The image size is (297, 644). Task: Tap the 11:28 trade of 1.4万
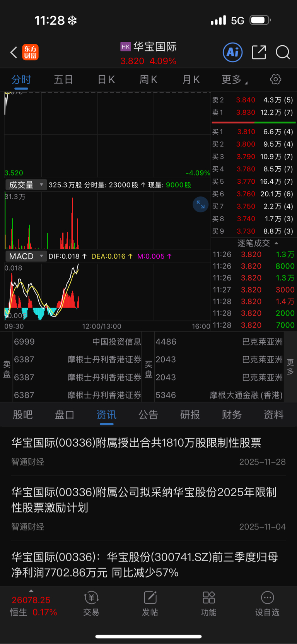point(254,301)
